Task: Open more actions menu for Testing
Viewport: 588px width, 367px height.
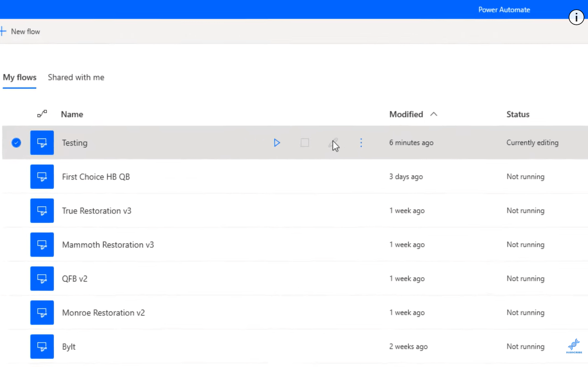Action: (x=361, y=142)
